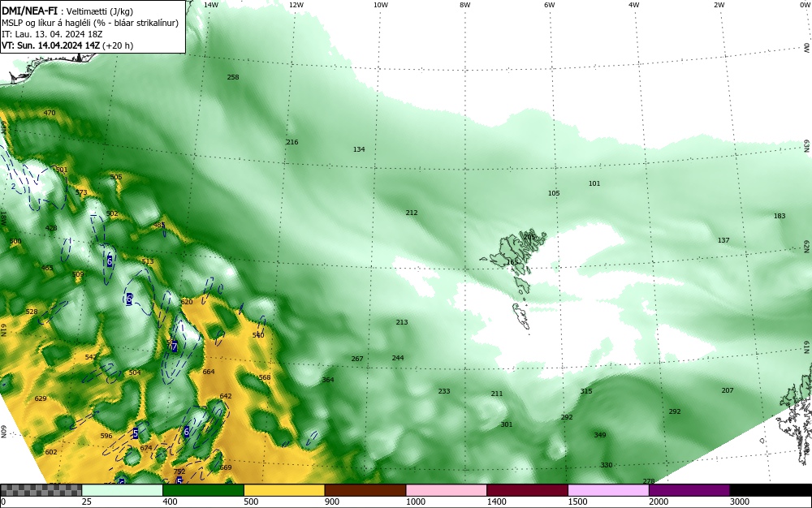Click the 105 CAPE value on map

(x=554, y=193)
